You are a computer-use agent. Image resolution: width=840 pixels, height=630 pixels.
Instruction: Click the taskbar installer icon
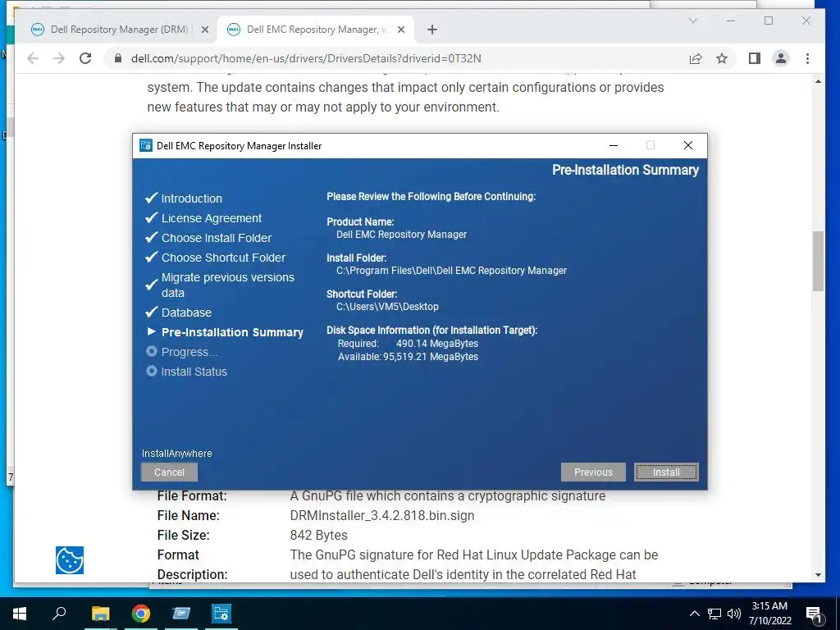point(221,614)
